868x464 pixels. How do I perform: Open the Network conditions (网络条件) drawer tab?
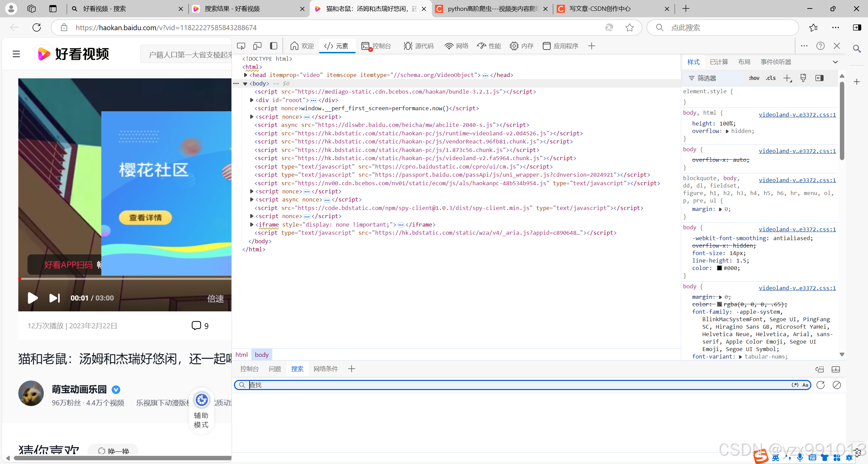pyautogui.click(x=326, y=369)
